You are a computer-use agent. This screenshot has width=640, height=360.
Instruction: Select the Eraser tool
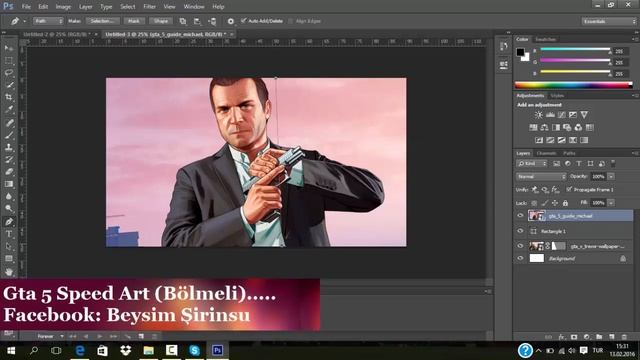tap(9, 171)
